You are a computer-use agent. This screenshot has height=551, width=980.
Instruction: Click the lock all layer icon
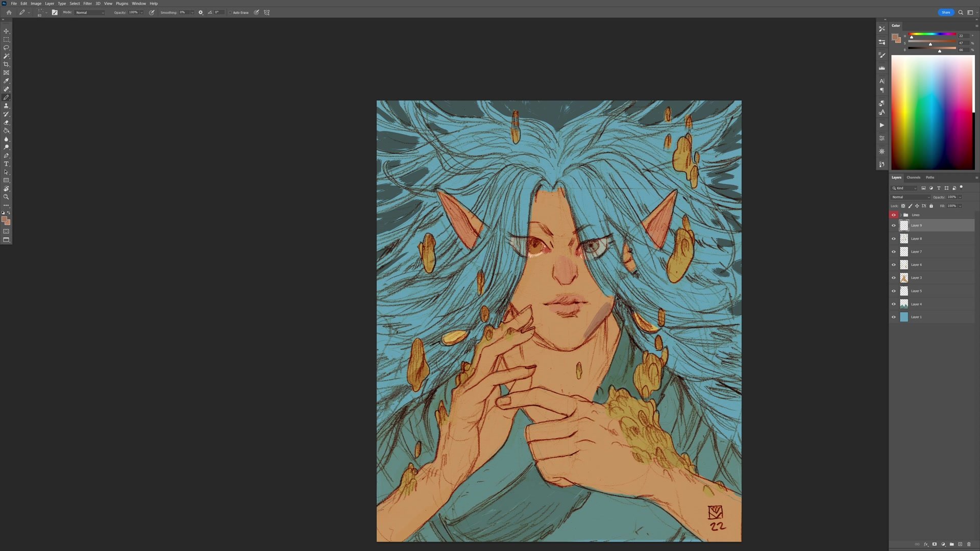point(931,206)
